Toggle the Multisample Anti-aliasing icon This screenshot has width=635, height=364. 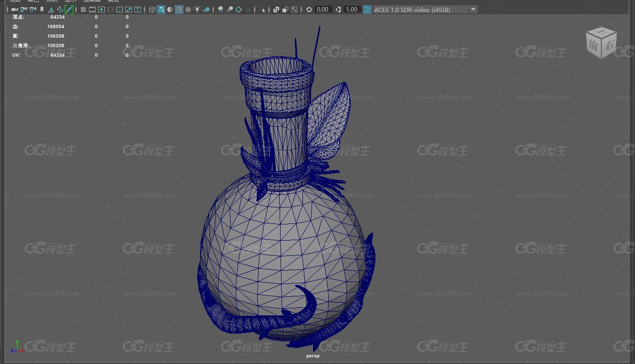(239, 10)
